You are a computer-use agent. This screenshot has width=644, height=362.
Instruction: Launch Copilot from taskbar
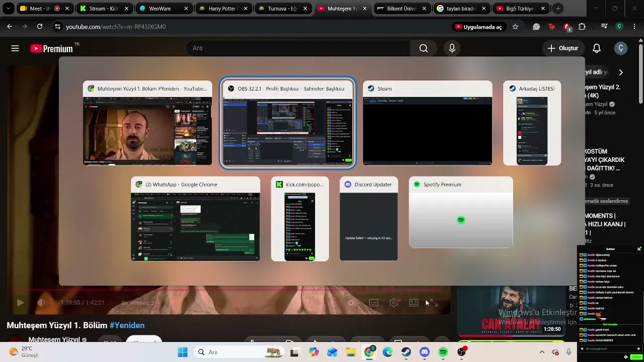coord(314,352)
